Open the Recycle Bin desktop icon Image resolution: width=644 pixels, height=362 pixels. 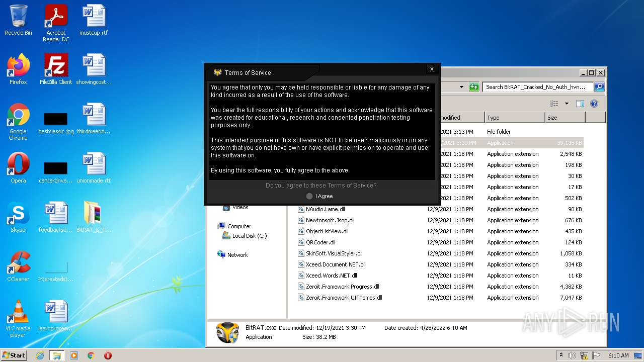coord(18,21)
